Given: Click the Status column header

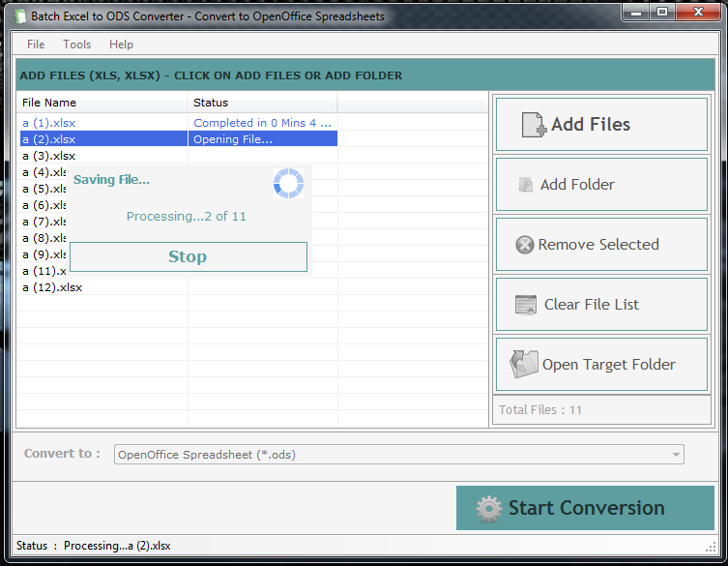Looking at the screenshot, I should click(262, 103).
